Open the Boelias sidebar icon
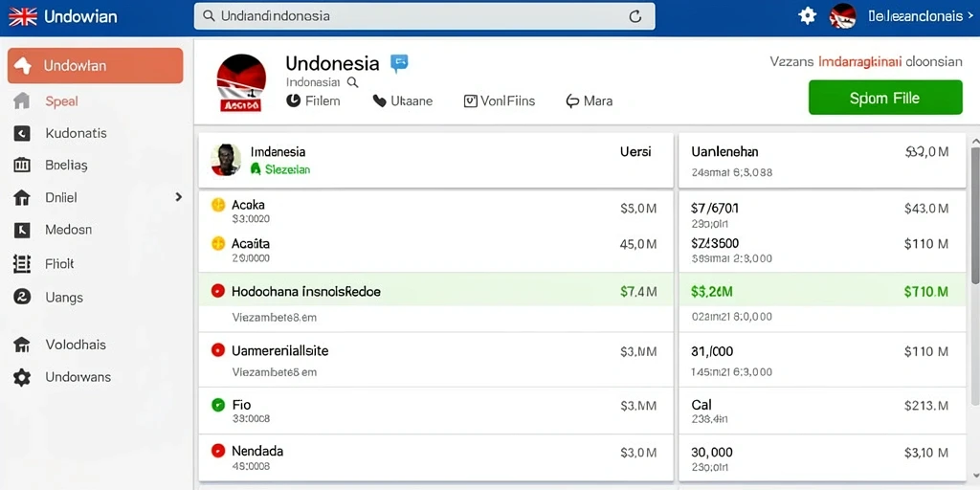The width and height of the screenshot is (980, 490). click(22, 165)
